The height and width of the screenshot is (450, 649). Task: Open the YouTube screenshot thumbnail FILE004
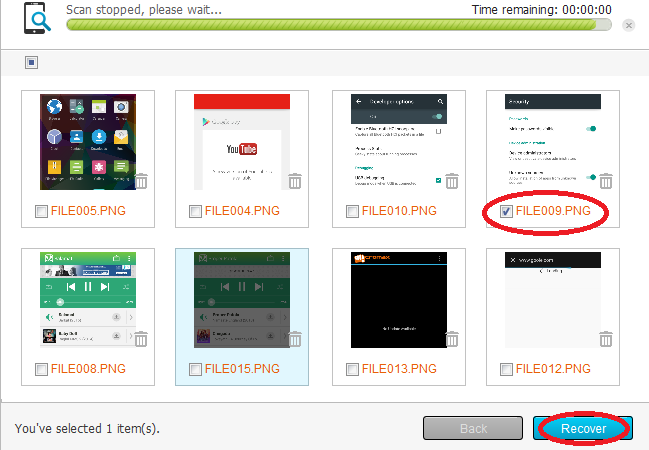[x=241, y=143]
